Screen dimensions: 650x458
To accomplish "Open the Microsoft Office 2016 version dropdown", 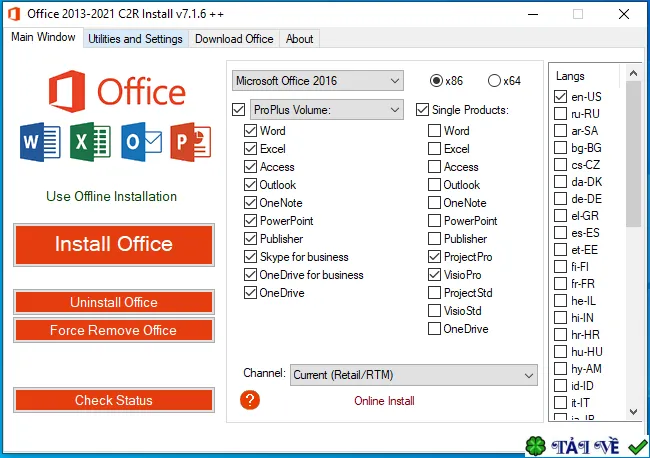I will pyautogui.click(x=318, y=80).
